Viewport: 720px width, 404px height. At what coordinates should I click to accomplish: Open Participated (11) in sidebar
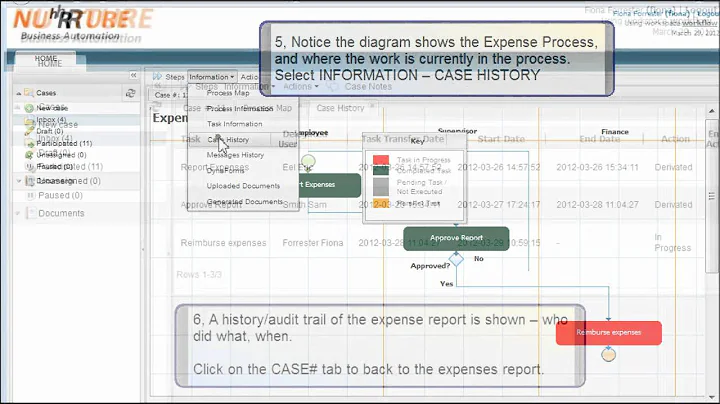pyautogui.click(x=64, y=144)
